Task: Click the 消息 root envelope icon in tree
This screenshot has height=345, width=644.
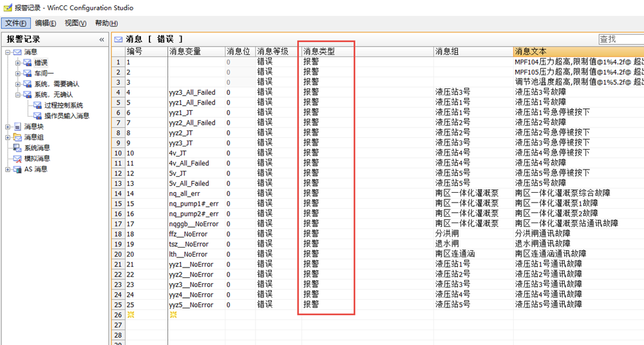Action: [17, 52]
